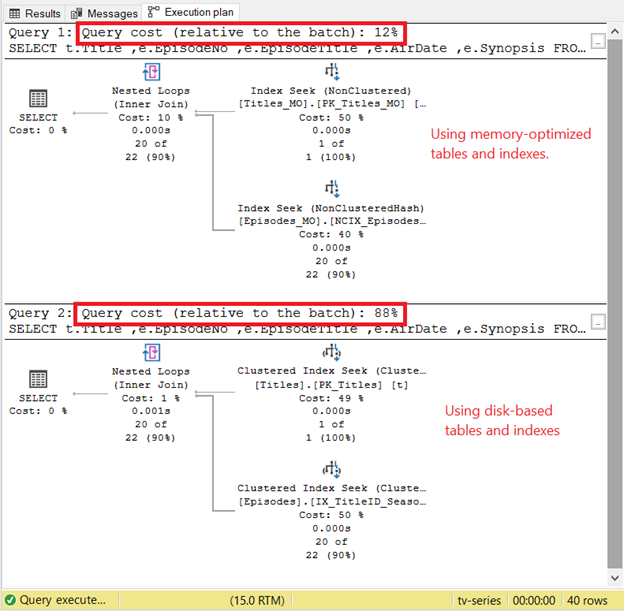Click 'Query 1: Query cost' header text
The image size is (624, 611).
click(x=203, y=32)
